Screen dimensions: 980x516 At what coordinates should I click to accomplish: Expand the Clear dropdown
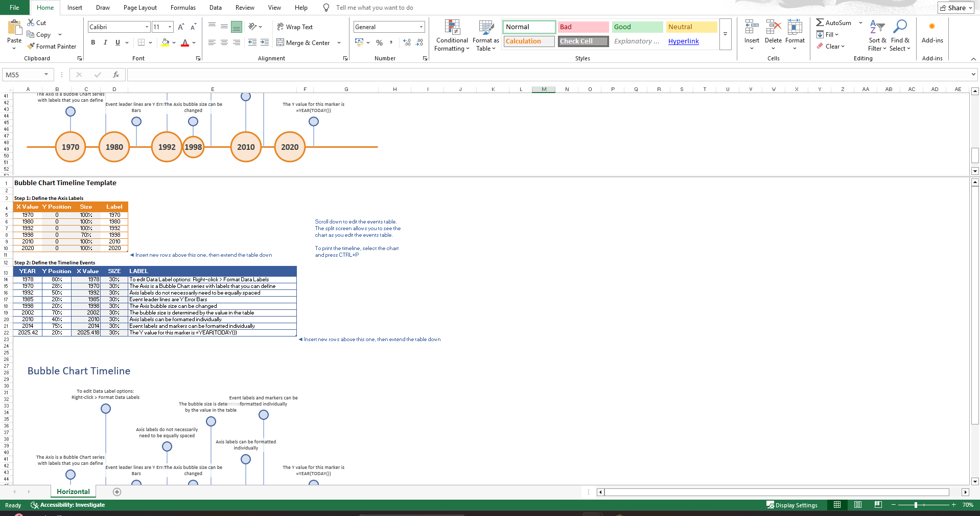coord(843,47)
